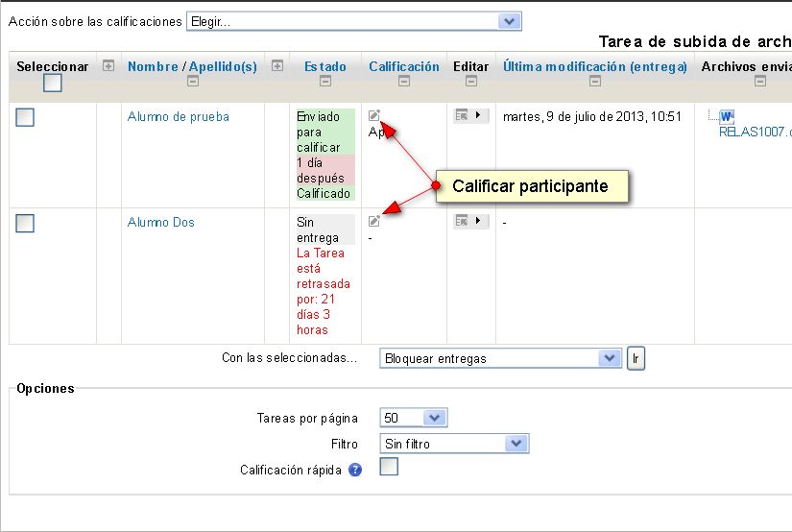
Task: Open the Acción sobre las calificaciones dropdown
Action: tap(354, 21)
